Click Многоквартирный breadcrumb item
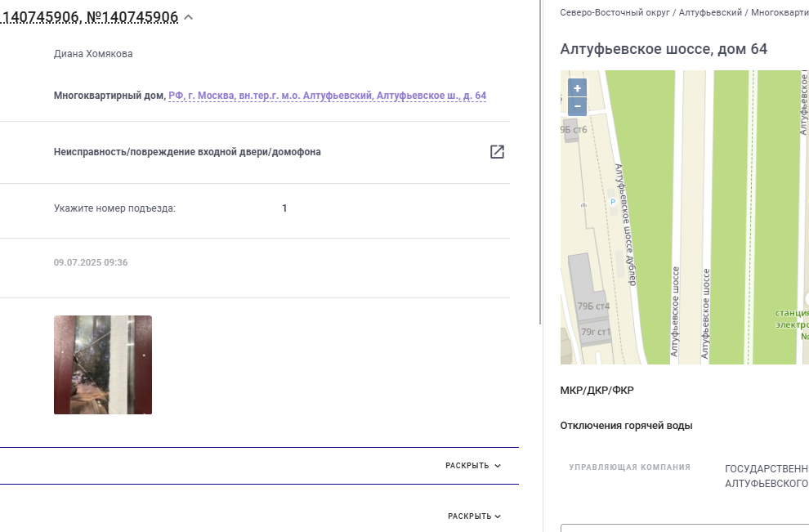This screenshot has height=532, width=809. click(x=780, y=12)
